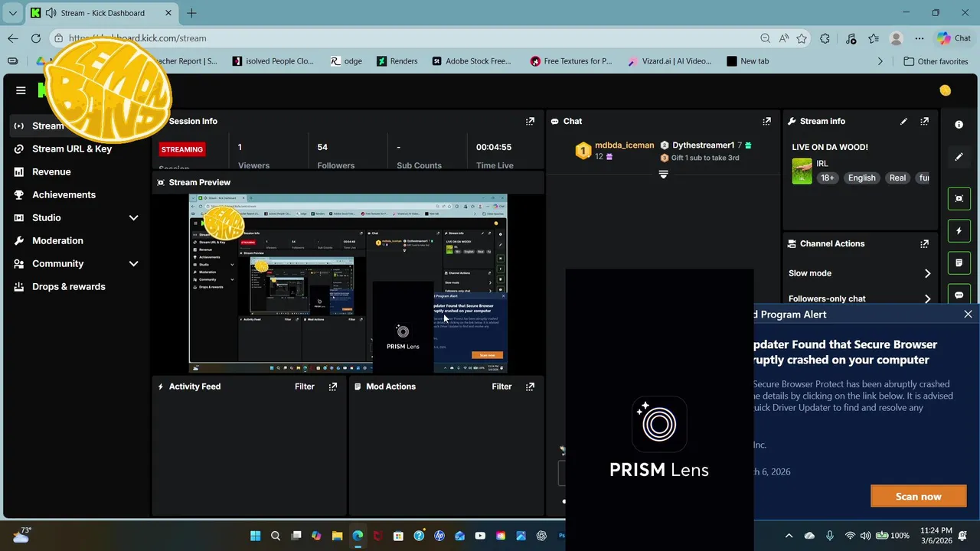Open Stream URL & Key page
The image size is (980, 551).
(72, 148)
